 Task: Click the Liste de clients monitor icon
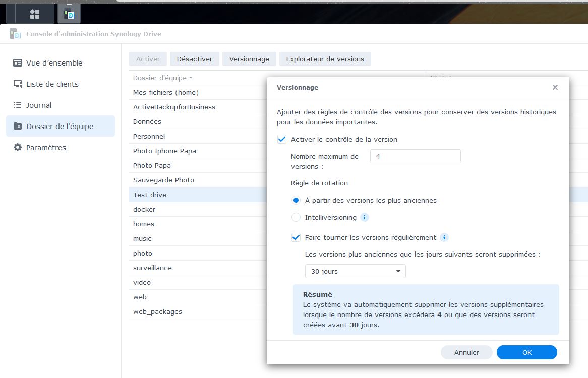(18, 84)
